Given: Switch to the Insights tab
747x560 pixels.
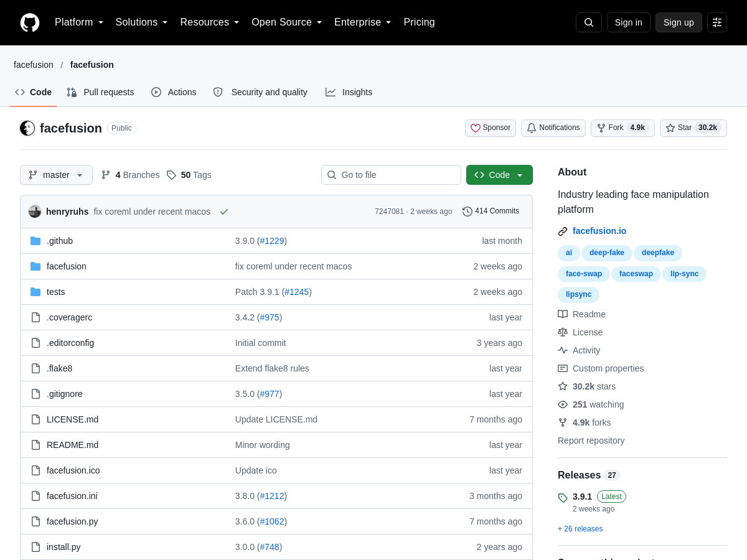Looking at the screenshot, I should tap(349, 92).
